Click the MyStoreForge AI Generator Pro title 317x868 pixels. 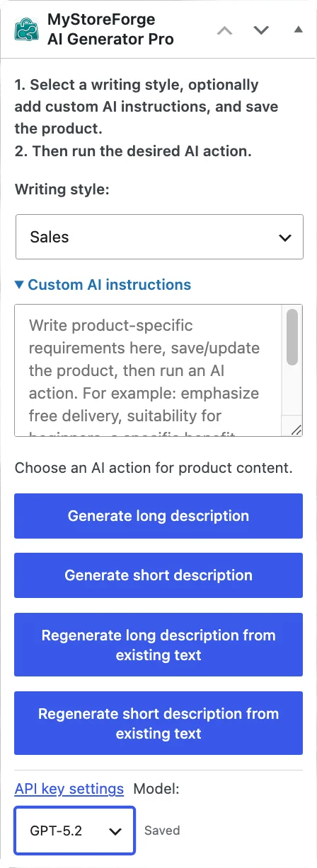pyautogui.click(x=110, y=29)
